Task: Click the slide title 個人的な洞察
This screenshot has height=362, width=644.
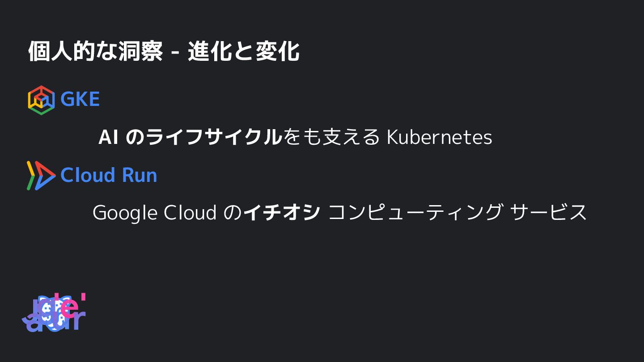Action: pos(95,52)
